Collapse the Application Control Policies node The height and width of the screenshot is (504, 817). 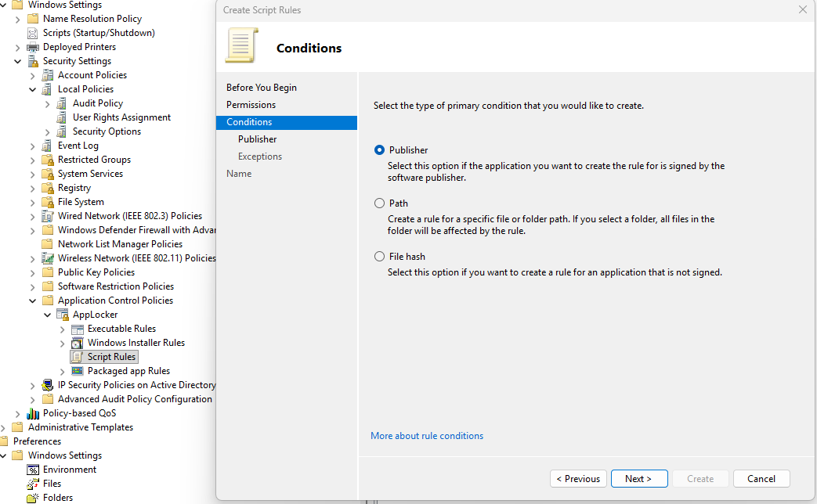32,301
